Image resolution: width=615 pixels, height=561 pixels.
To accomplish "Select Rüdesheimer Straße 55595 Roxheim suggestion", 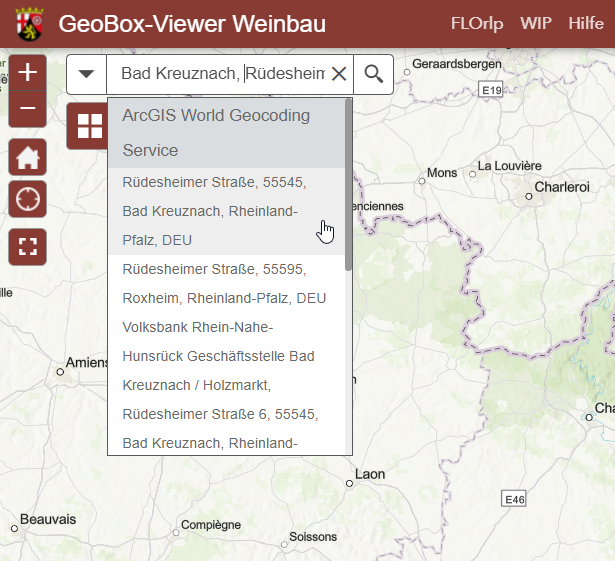I will (227, 284).
